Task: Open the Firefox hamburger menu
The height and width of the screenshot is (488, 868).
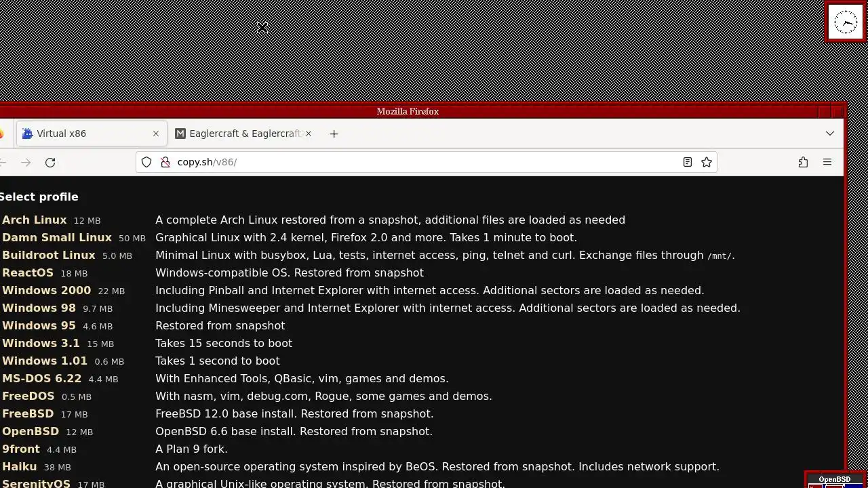Action: pyautogui.click(x=827, y=162)
